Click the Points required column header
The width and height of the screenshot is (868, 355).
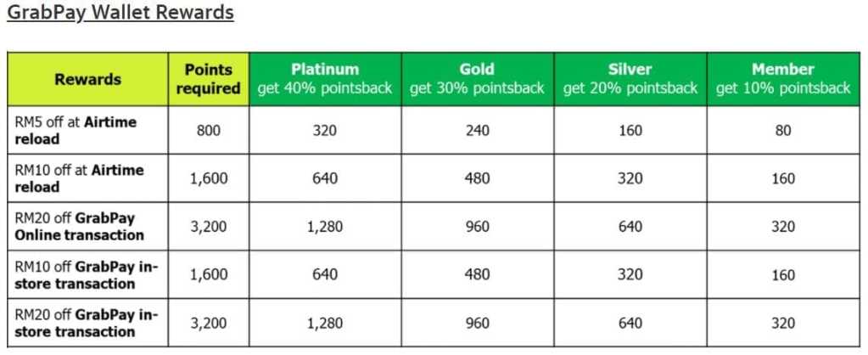[x=207, y=79]
